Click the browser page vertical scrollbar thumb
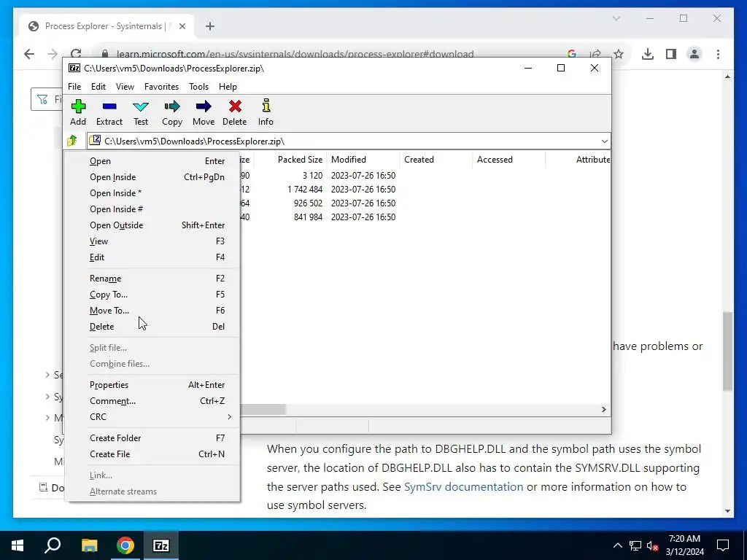This screenshot has height=560, width=747. tap(727, 351)
